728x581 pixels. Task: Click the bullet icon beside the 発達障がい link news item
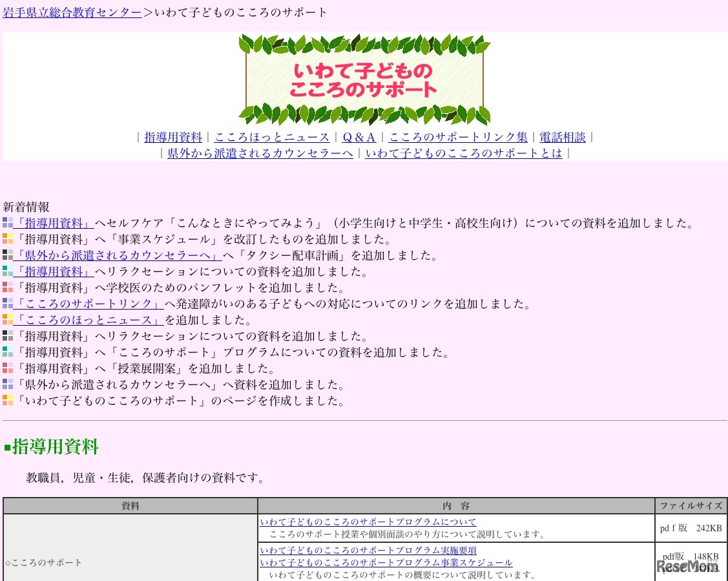click(8, 304)
